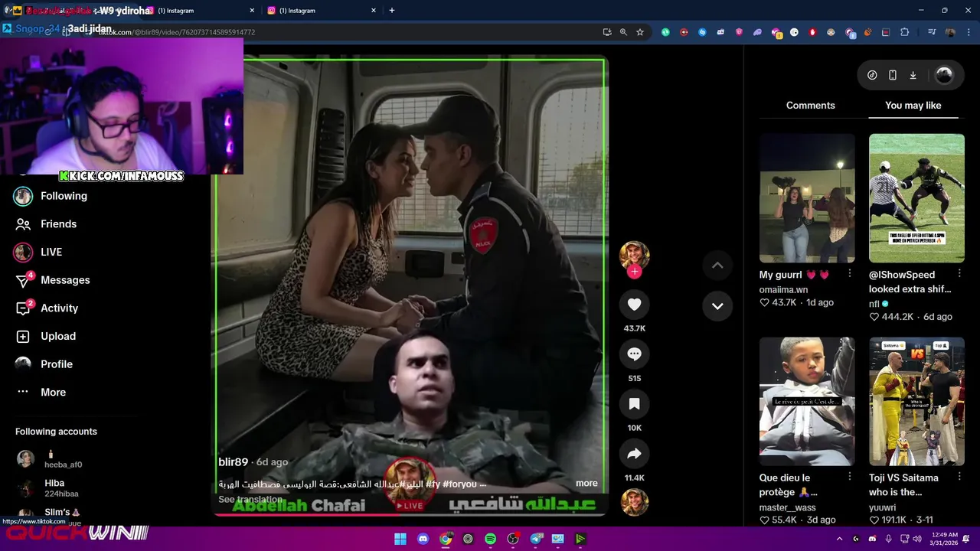Viewport: 980px width, 551px height.
Task: Switch to the You may like tab
Action: (913, 106)
